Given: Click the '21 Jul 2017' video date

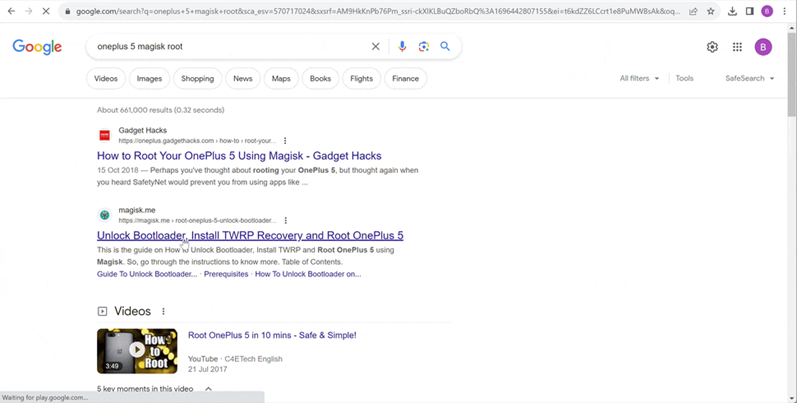Looking at the screenshot, I should (207, 369).
